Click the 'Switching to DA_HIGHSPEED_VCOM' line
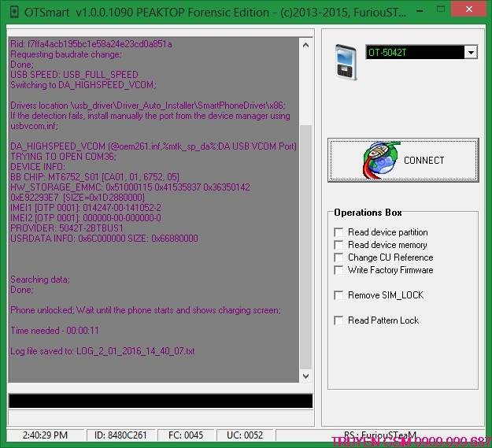The height and width of the screenshot is (448, 492). [83, 85]
